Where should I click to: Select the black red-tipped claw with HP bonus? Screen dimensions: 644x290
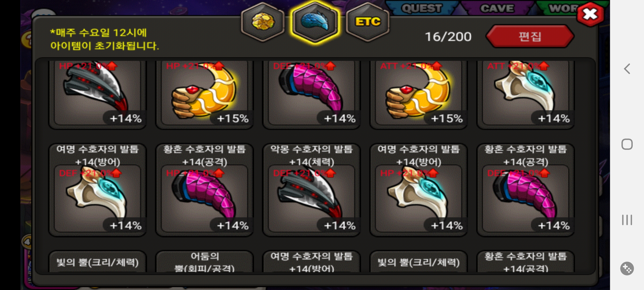[x=97, y=93]
